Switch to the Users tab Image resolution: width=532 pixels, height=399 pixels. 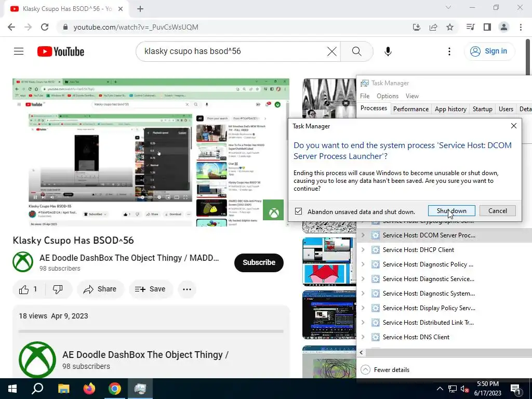pos(506,109)
